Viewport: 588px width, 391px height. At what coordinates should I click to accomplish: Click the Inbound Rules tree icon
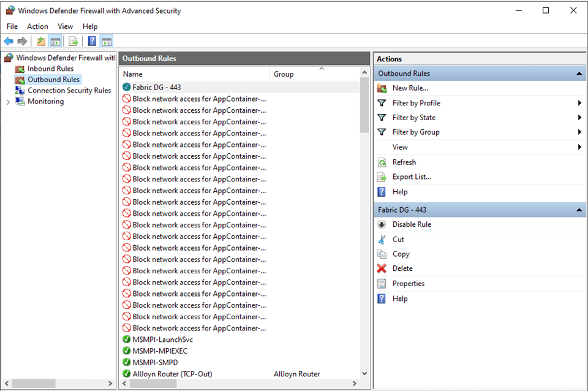20,69
